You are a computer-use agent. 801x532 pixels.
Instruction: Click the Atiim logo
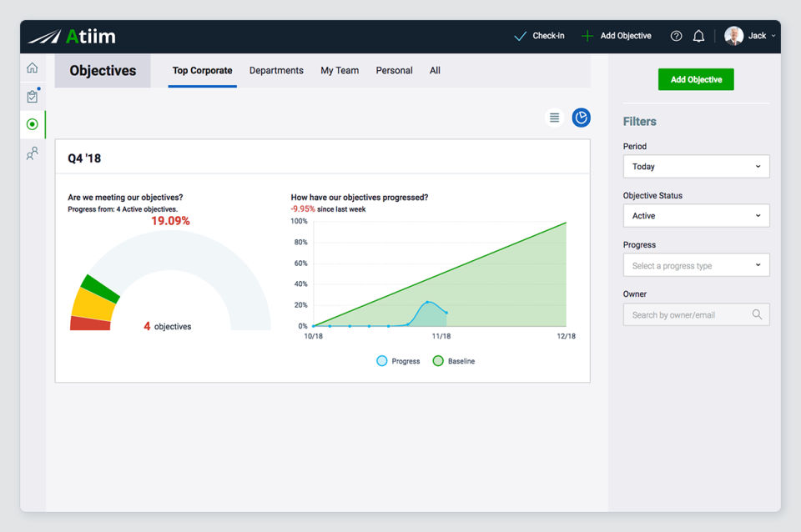pyautogui.click(x=72, y=36)
